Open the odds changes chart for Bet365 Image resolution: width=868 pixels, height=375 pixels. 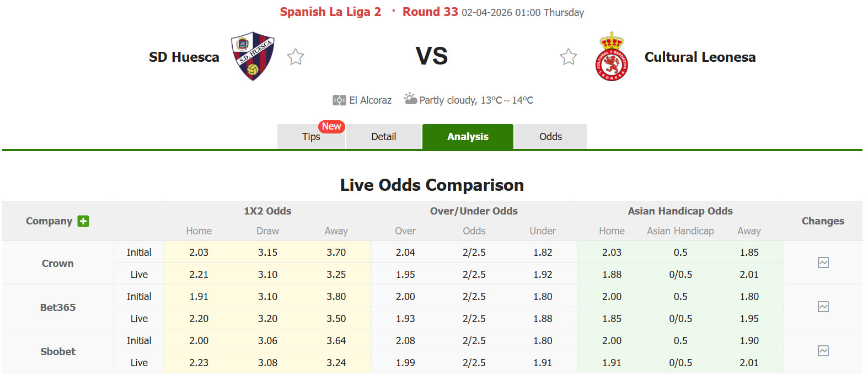click(x=823, y=307)
